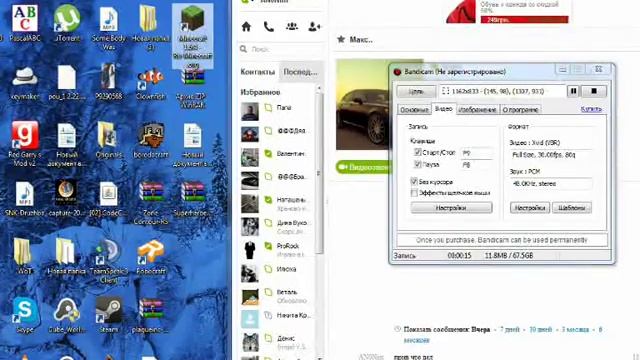Select the Some Body Was MP3 file
Image resolution: width=640 pixels, height=360 pixels.
(x=109, y=28)
